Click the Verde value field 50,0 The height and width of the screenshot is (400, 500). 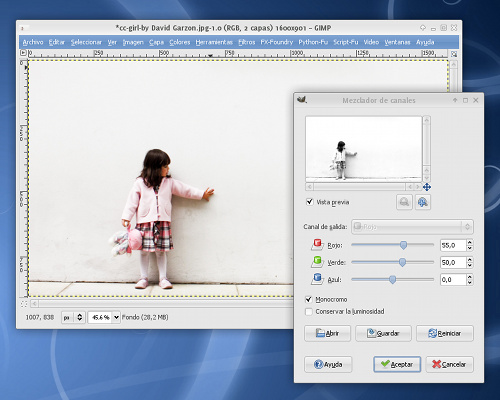point(453,263)
